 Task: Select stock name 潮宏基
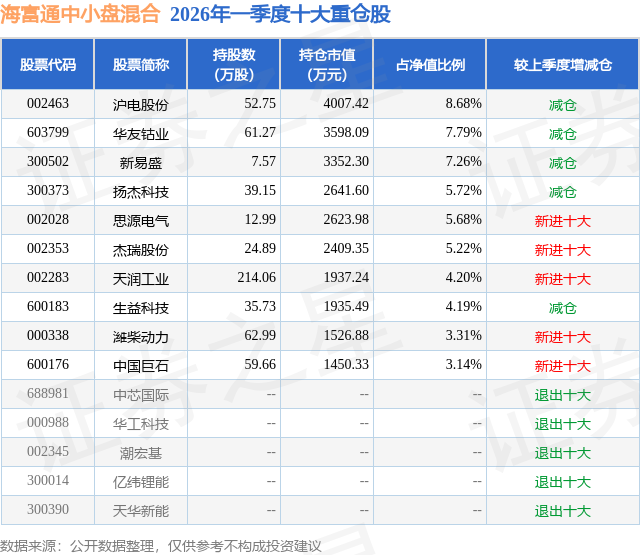pyautogui.click(x=141, y=453)
